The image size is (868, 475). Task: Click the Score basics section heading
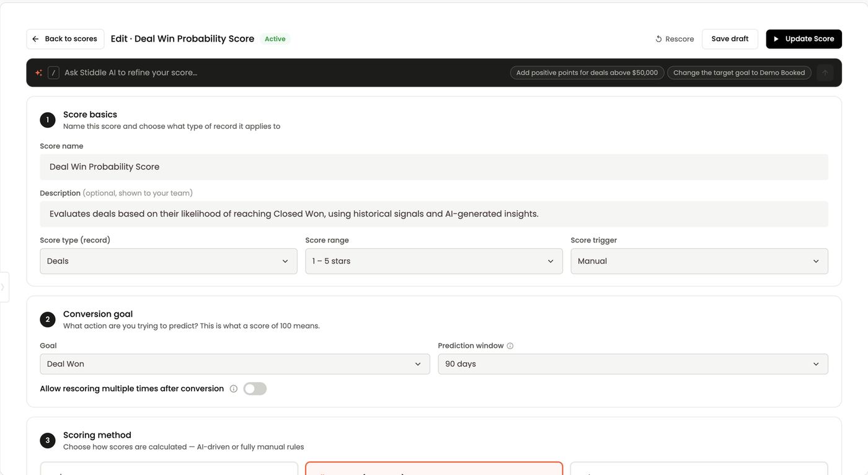coord(90,115)
